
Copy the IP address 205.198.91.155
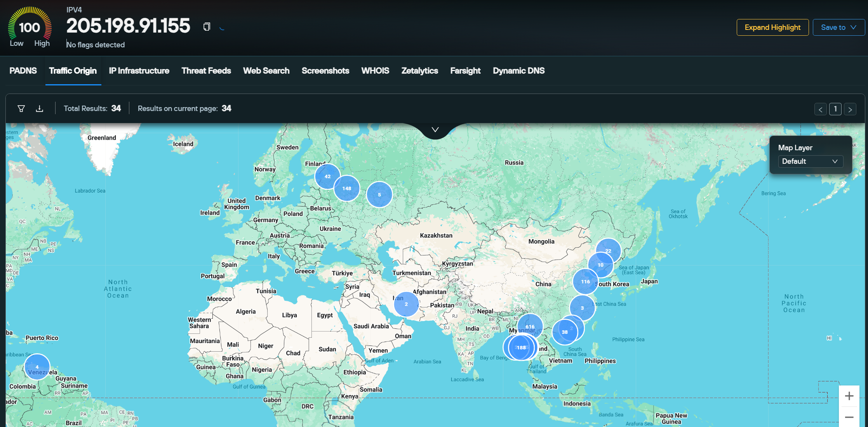point(206,26)
